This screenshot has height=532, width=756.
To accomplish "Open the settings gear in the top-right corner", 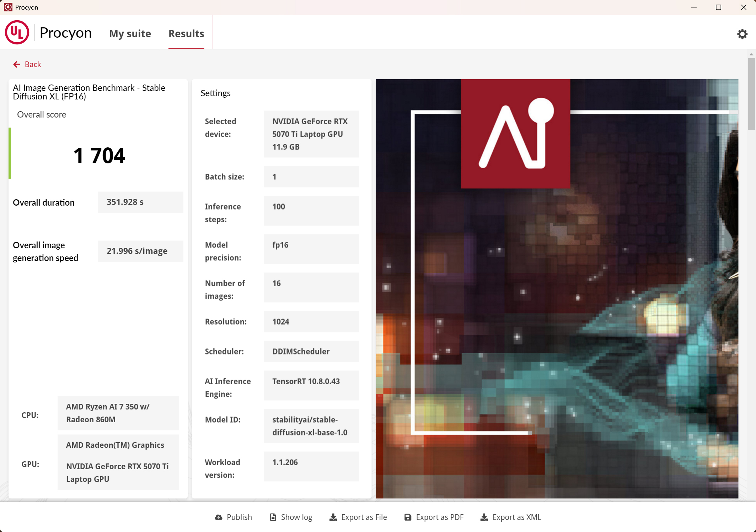I will [x=742, y=33].
